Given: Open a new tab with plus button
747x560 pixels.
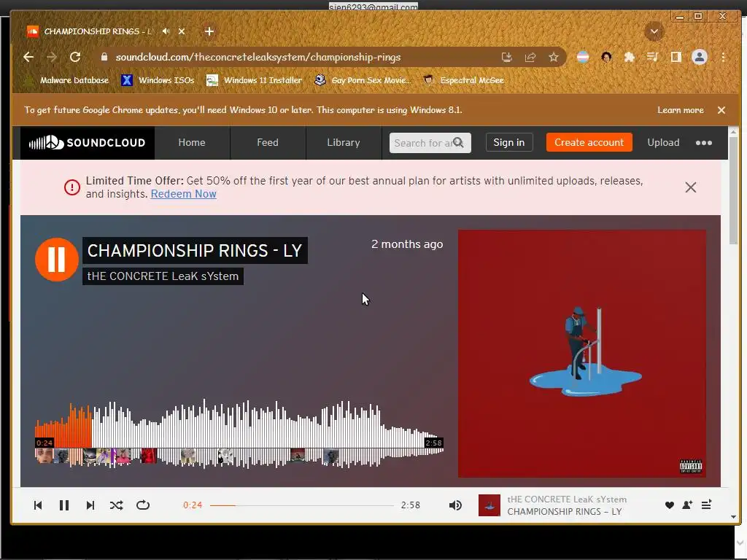Looking at the screenshot, I should click(209, 31).
